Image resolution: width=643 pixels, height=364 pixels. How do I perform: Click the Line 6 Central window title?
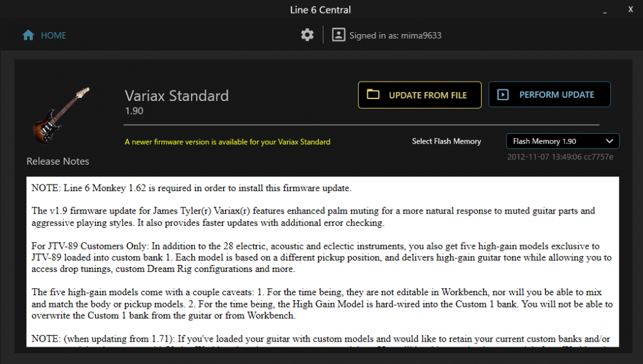320,10
